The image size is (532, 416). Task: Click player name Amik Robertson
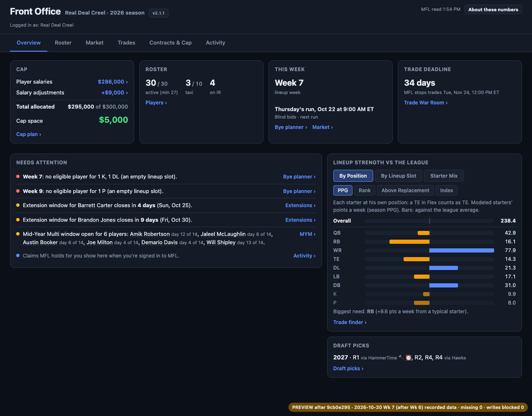pyautogui.click(x=150, y=234)
